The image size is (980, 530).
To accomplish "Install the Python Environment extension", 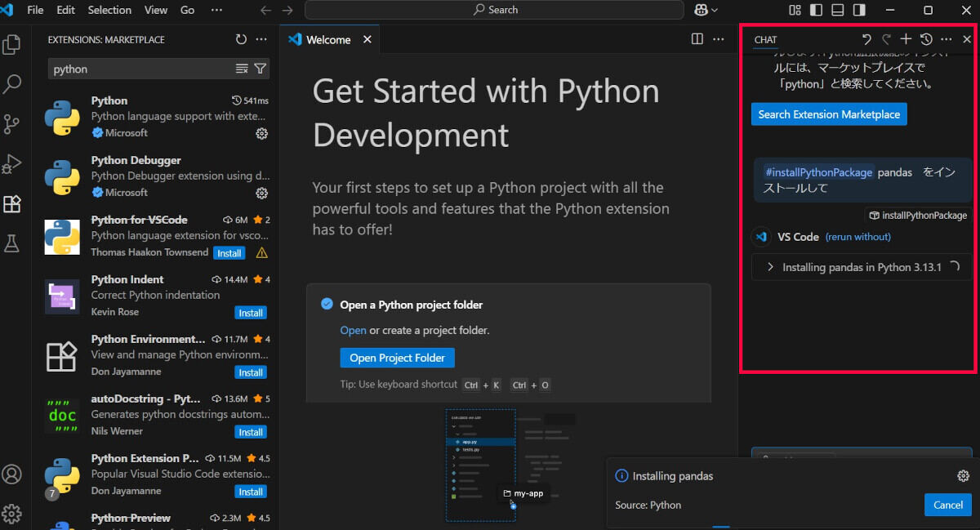I will pyautogui.click(x=251, y=372).
